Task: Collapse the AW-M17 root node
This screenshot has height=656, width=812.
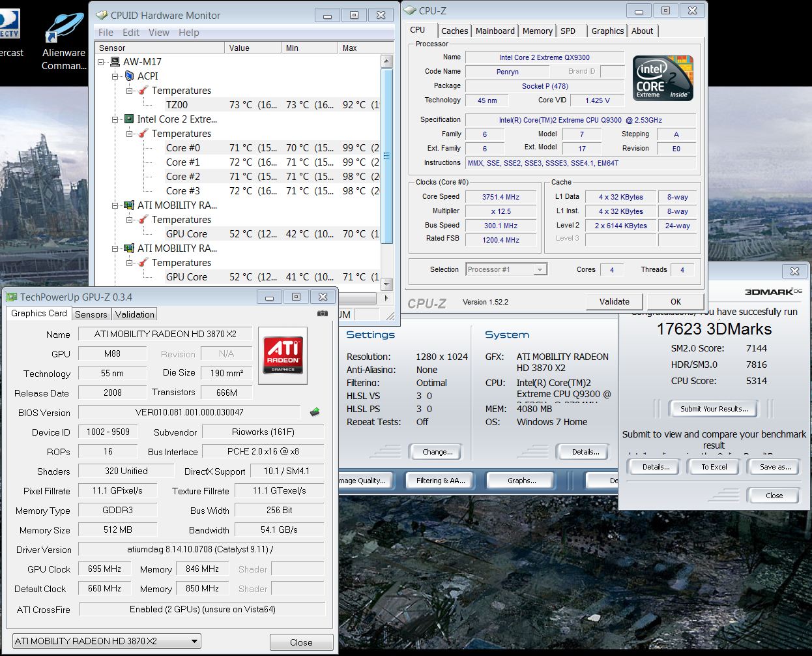Action: click(x=101, y=62)
